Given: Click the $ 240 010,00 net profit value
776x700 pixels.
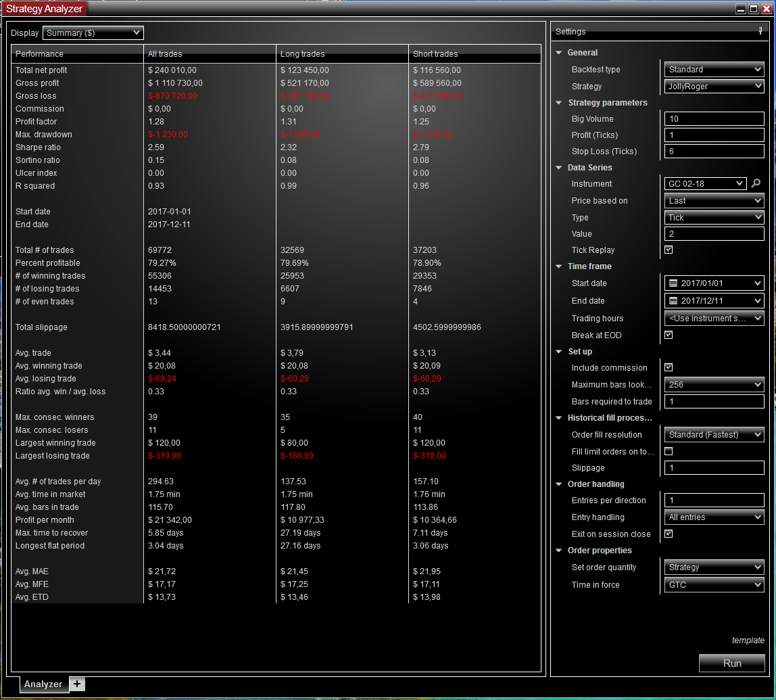Looking at the screenshot, I should (x=172, y=70).
